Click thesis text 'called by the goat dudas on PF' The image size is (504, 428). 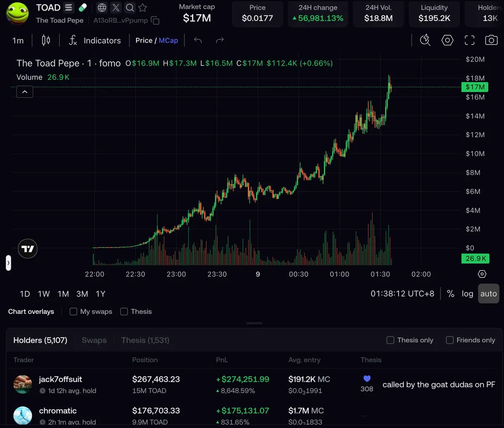coord(439,384)
